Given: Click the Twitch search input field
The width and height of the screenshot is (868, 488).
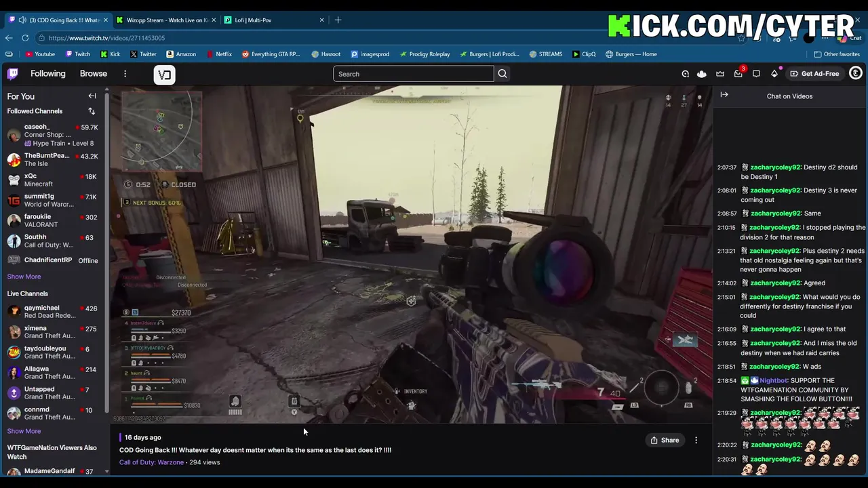Looking at the screenshot, I should pos(414,74).
